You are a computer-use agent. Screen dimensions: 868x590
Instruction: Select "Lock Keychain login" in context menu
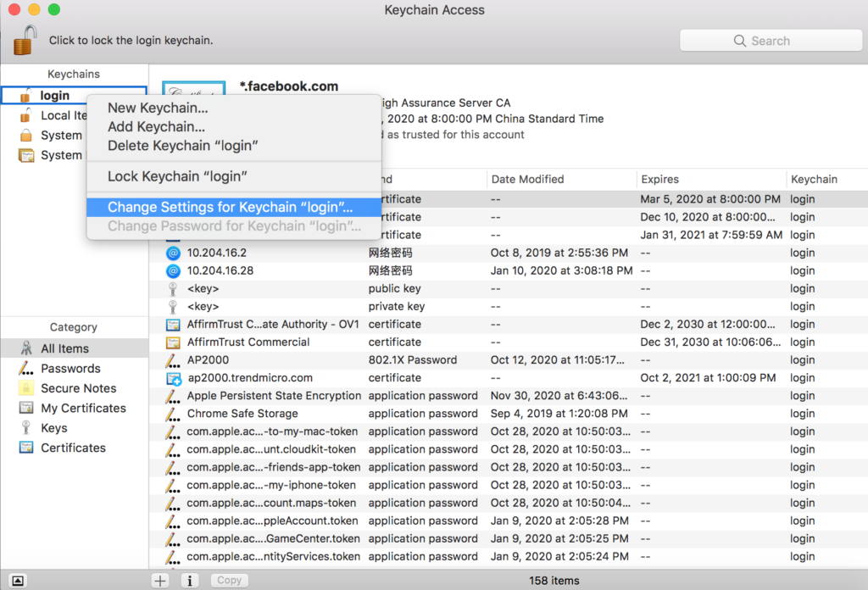coord(177,176)
